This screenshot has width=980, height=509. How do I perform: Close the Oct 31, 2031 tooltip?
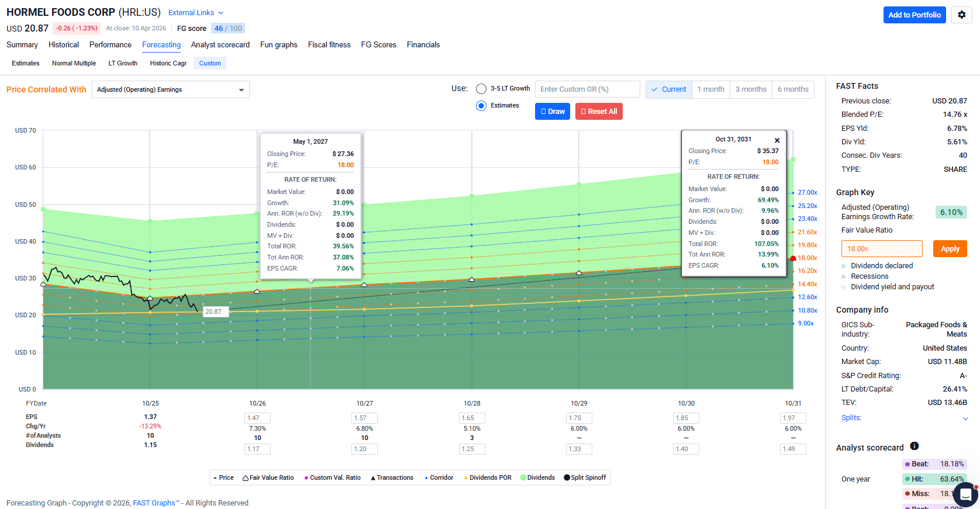(777, 140)
